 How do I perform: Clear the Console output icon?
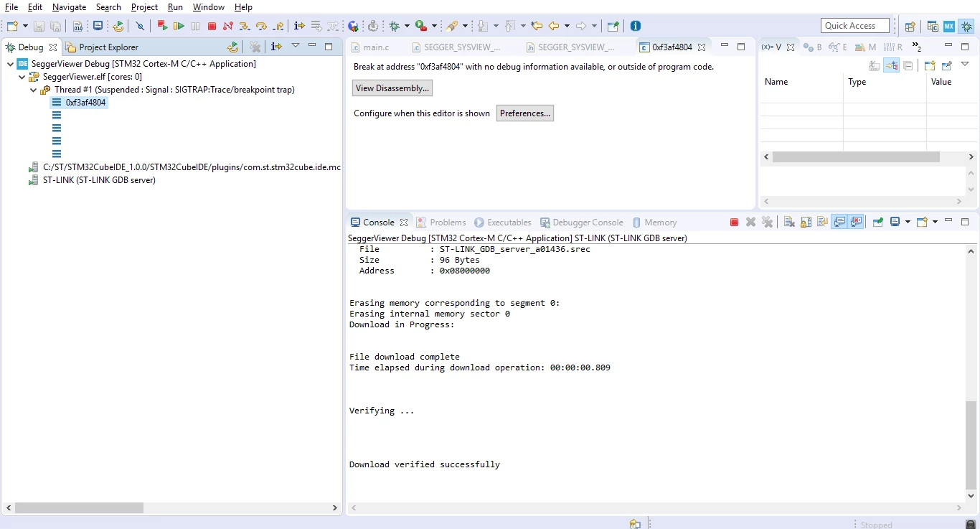tap(789, 223)
